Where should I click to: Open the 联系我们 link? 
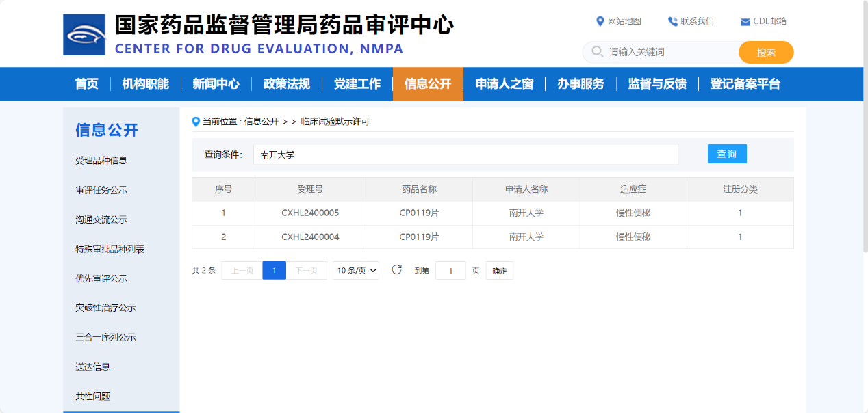[697, 21]
